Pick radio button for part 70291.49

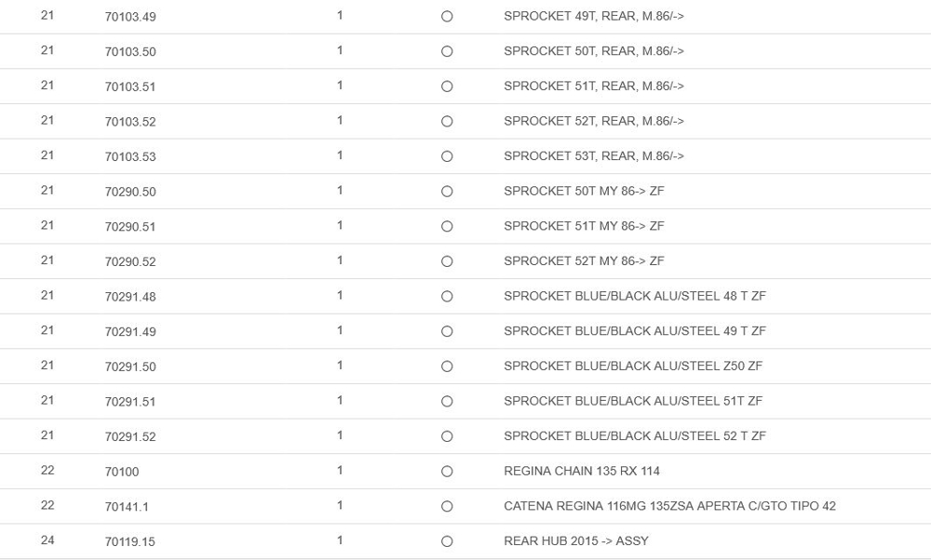(x=447, y=331)
